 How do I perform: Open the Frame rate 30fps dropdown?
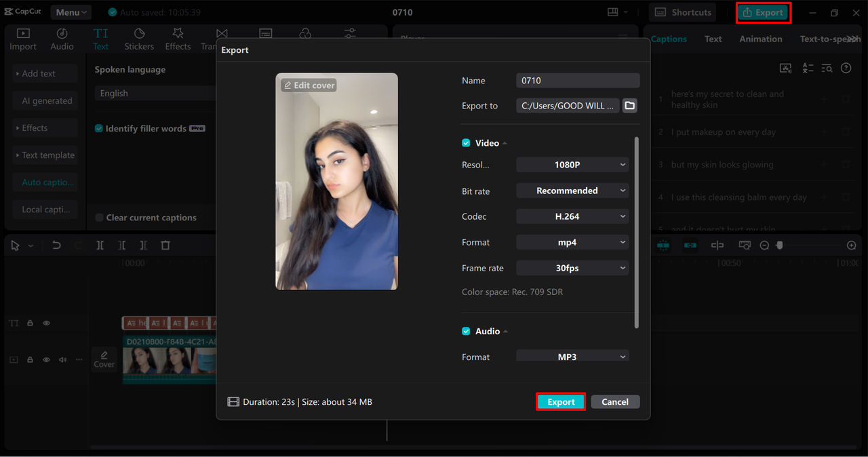click(x=572, y=269)
